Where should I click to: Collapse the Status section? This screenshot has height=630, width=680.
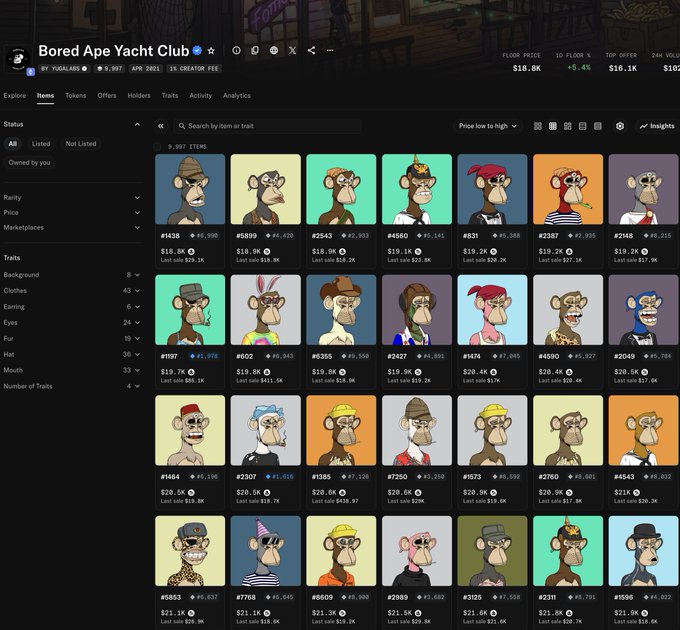pos(137,124)
